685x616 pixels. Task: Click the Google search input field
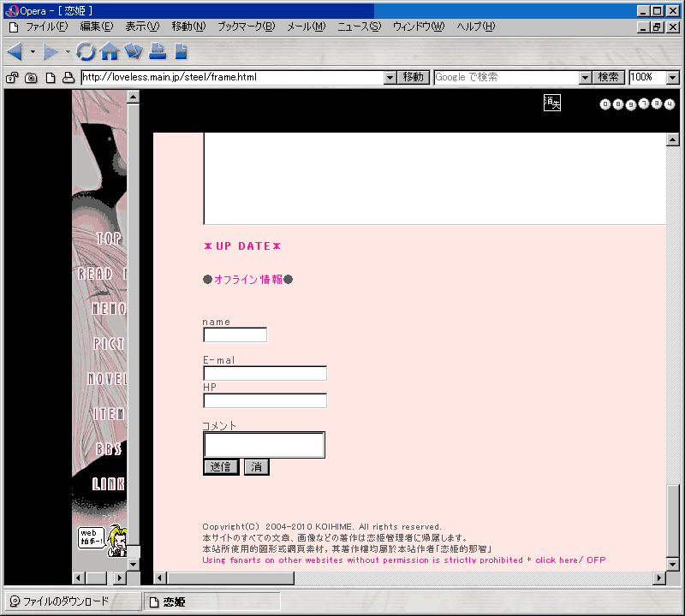click(x=507, y=78)
